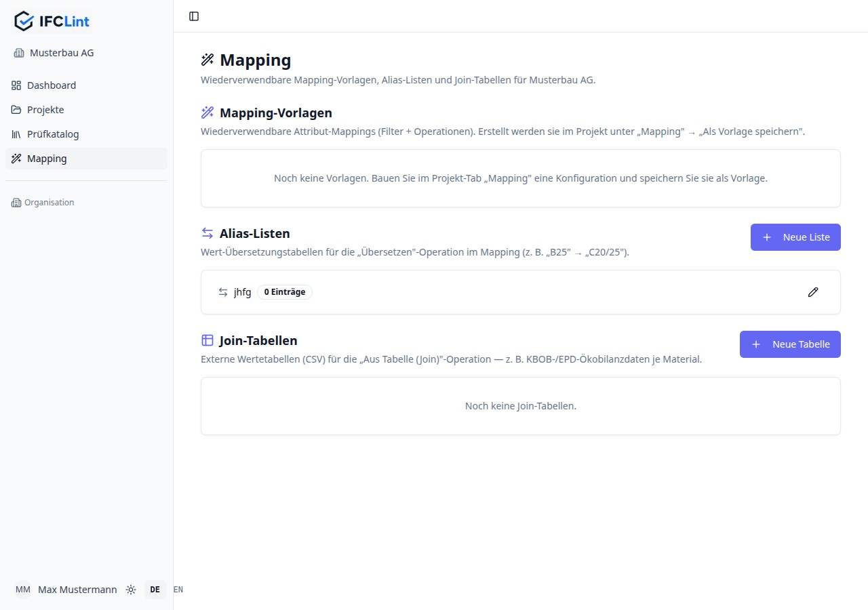
Task: Click the Mapping-Vorlagen heading wand icon
Action: (x=208, y=113)
